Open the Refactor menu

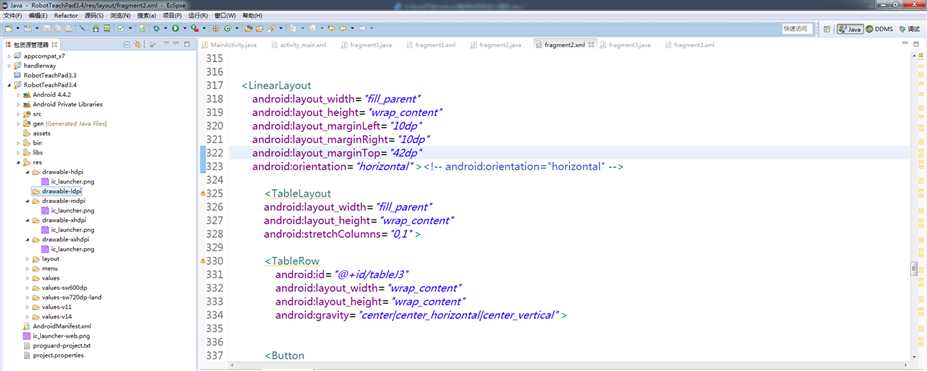pos(66,15)
